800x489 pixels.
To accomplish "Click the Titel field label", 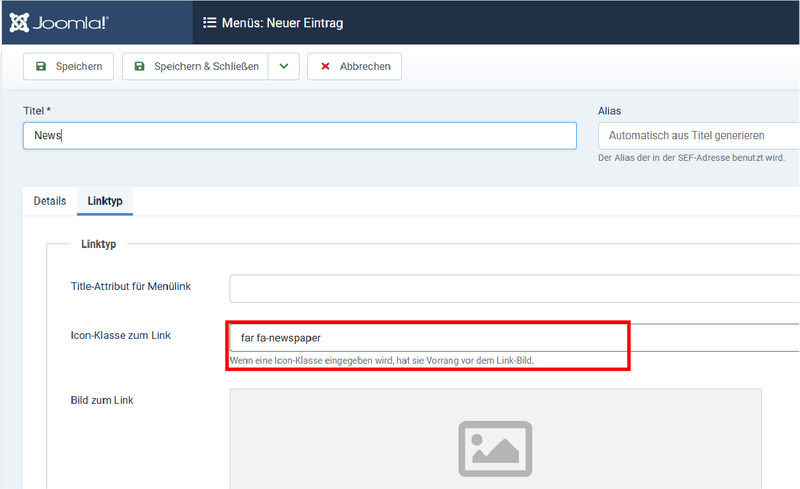I will click(36, 111).
